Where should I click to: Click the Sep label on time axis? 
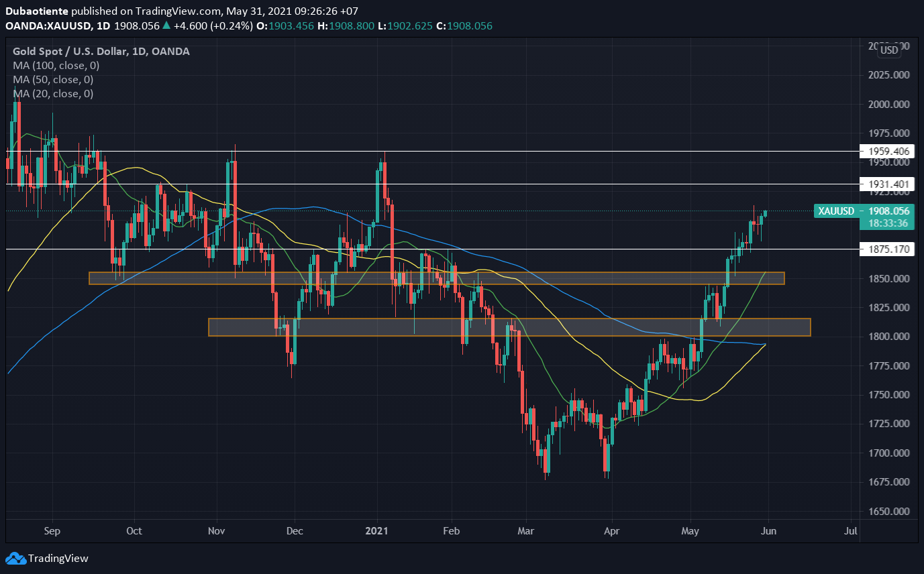[x=52, y=531]
